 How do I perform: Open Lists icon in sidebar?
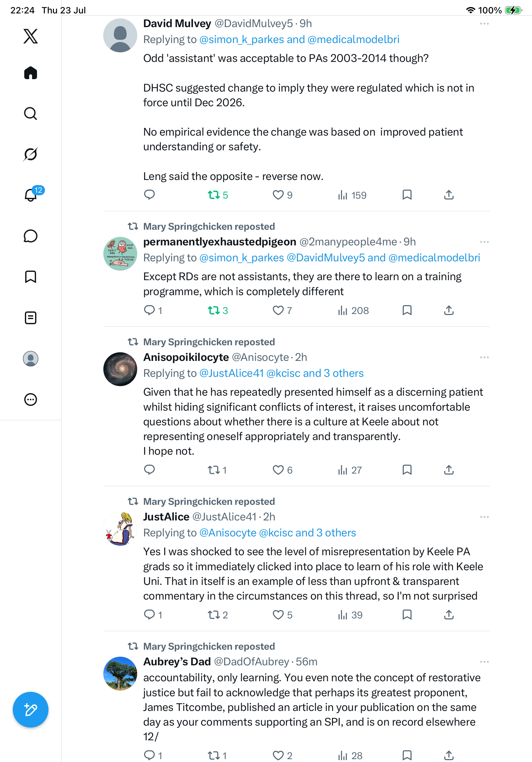tap(31, 318)
